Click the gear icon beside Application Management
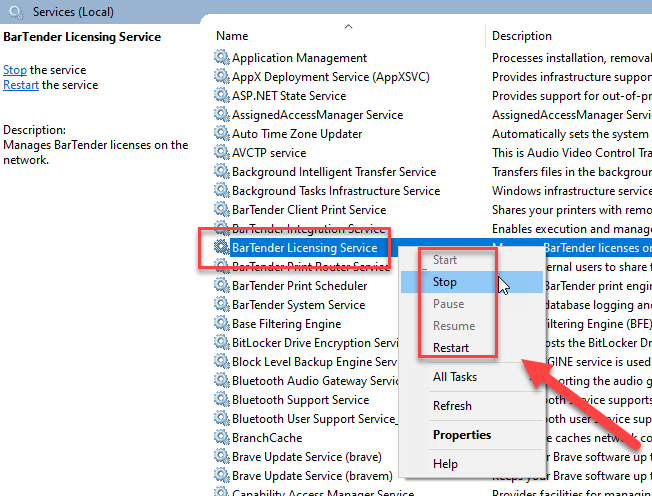 222,58
